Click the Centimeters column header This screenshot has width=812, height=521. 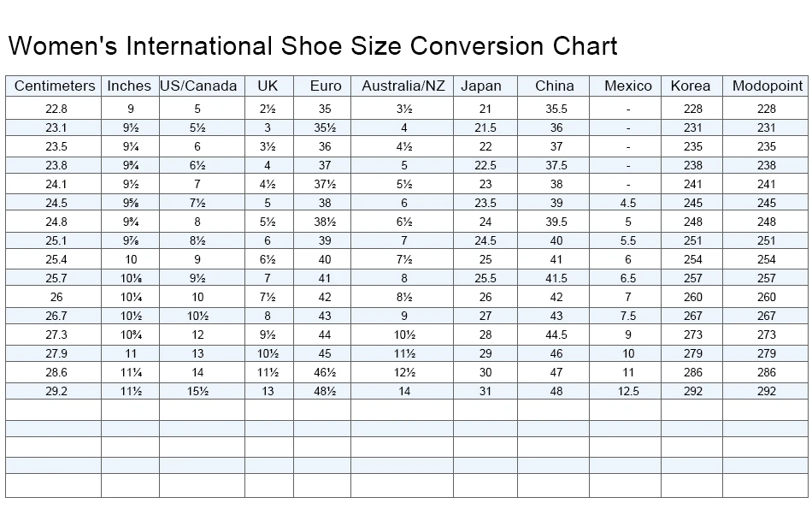[55, 86]
